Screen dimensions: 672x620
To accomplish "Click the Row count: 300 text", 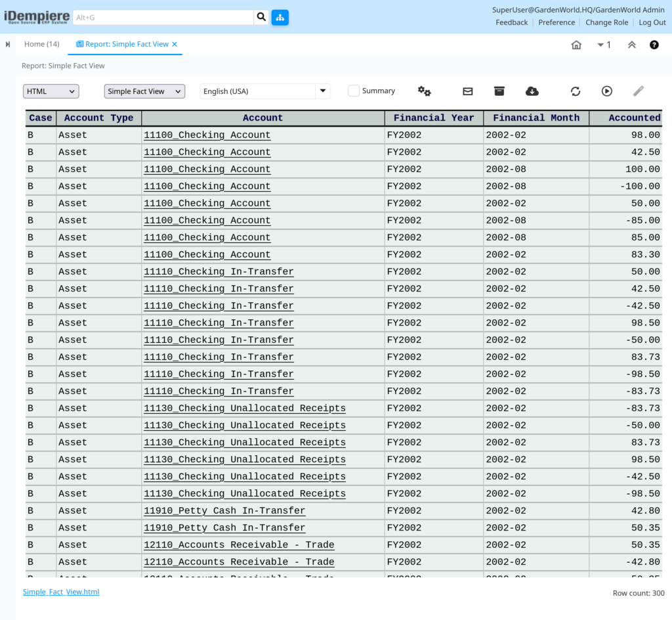I will coord(638,593).
